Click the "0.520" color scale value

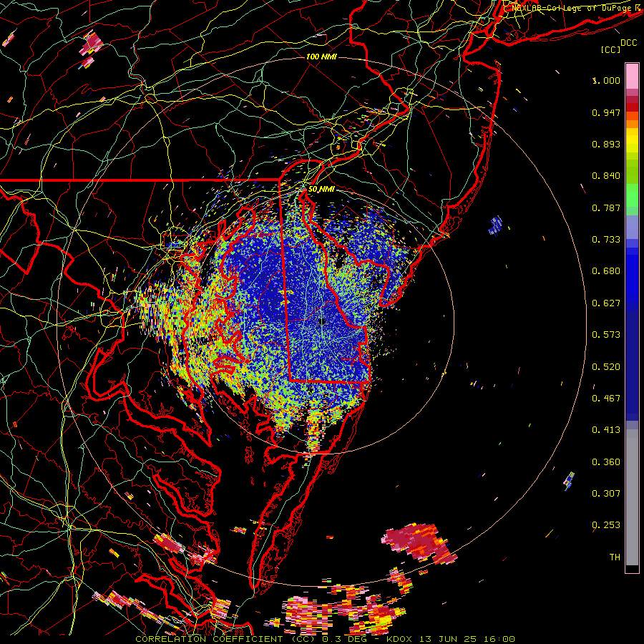[606, 367]
